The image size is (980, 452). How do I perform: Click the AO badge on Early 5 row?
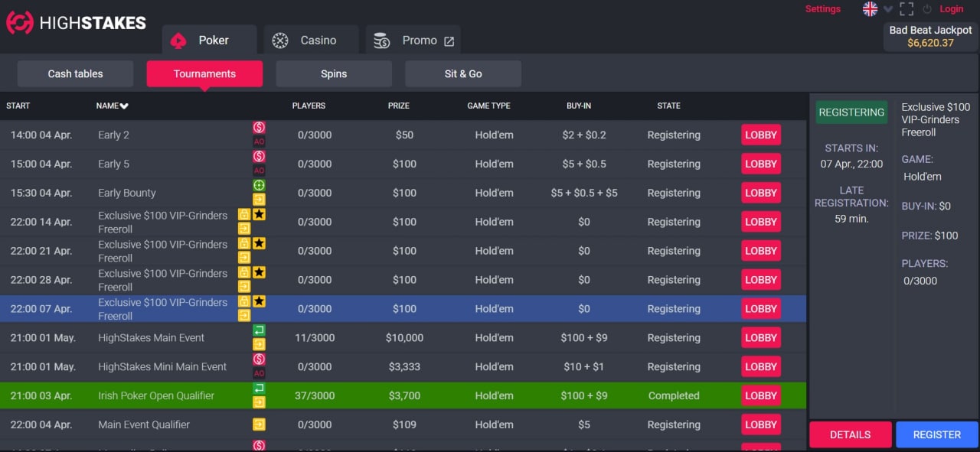pyautogui.click(x=259, y=171)
